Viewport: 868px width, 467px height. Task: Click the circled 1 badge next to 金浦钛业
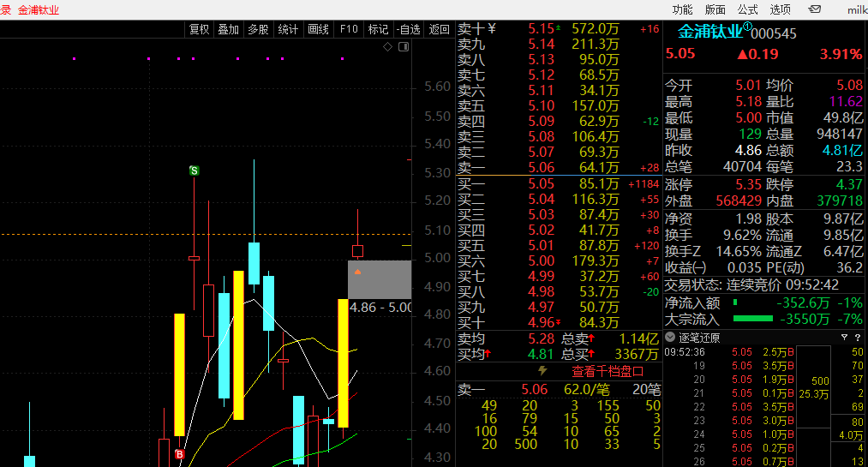pyautogui.click(x=747, y=27)
